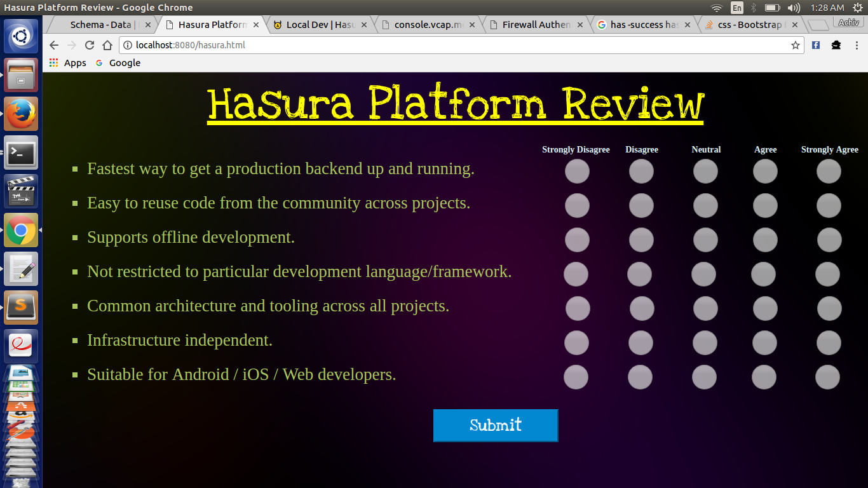Open the sound volume indicator
Image resolution: width=868 pixels, height=488 pixels.
click(794, 8)
